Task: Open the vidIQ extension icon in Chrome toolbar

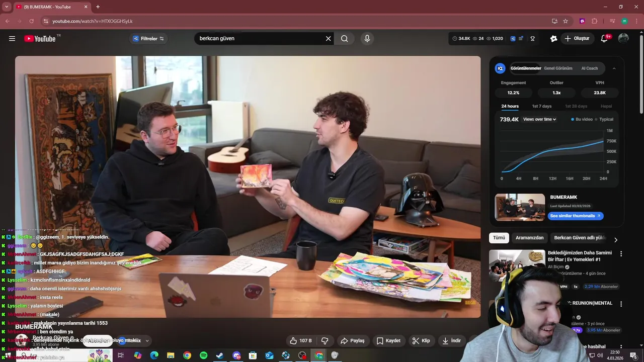Action: 582,21
